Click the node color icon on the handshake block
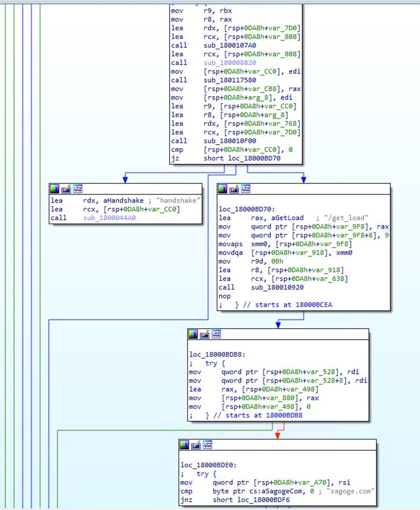Image resolution: width=420 pixels, height=510 pixels. [55, 189]
